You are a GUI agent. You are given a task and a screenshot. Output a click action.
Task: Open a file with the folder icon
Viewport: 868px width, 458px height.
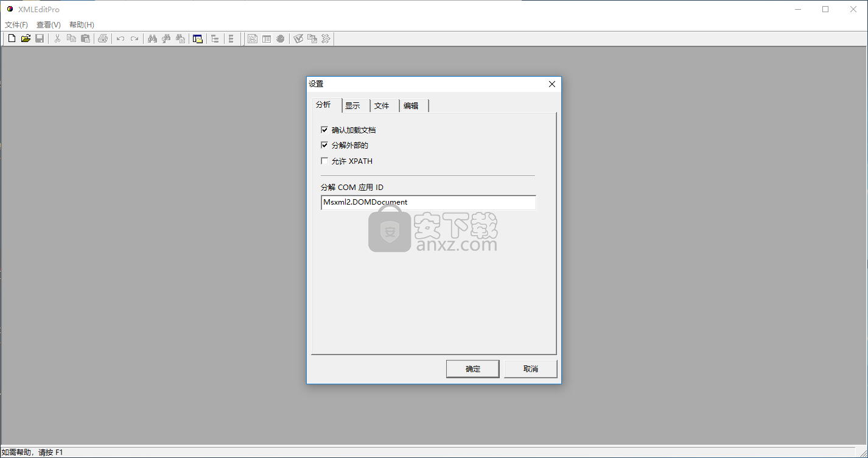point(26,39)
